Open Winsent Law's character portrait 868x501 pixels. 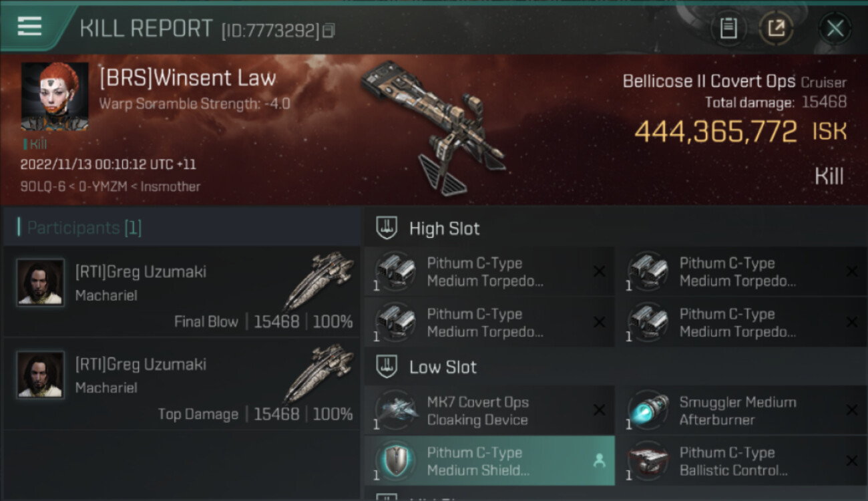click(x=55, y=96)
